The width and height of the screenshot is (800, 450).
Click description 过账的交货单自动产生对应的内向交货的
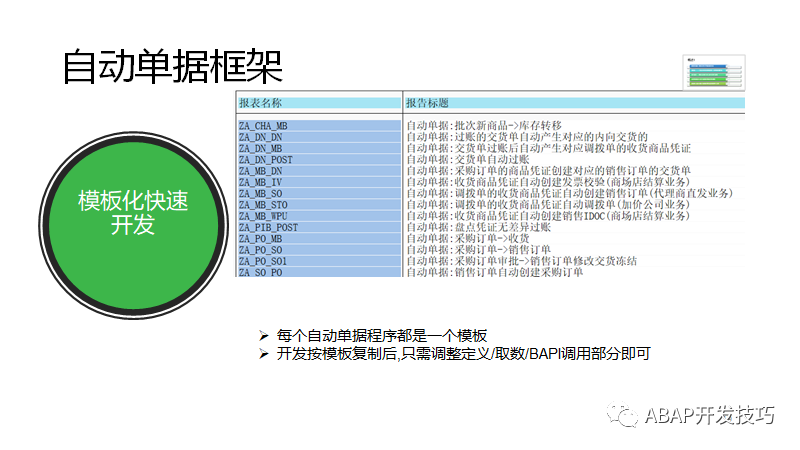[551, 137]
